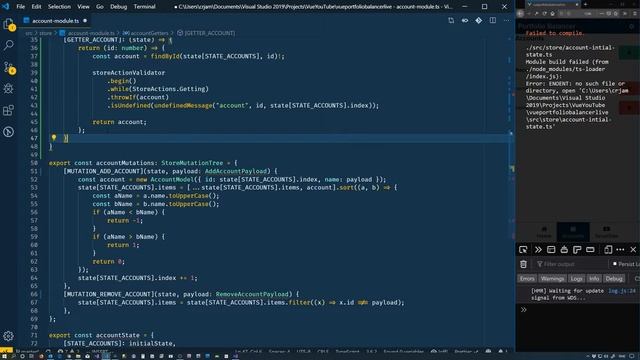This screenshot has height=360, width=640.
Task: Open the View menu
Action: (83, 7)
